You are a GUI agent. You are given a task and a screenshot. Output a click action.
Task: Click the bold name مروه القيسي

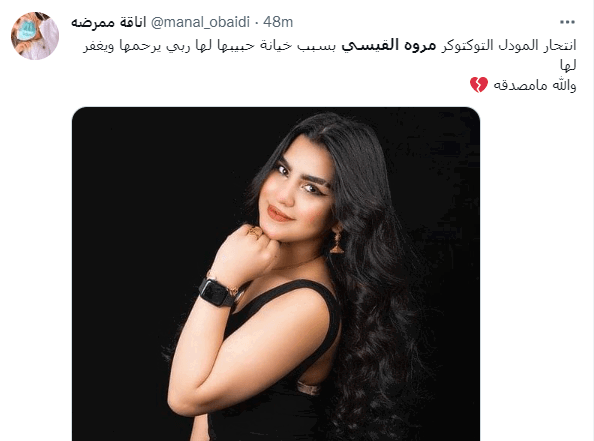click(389, 45)
